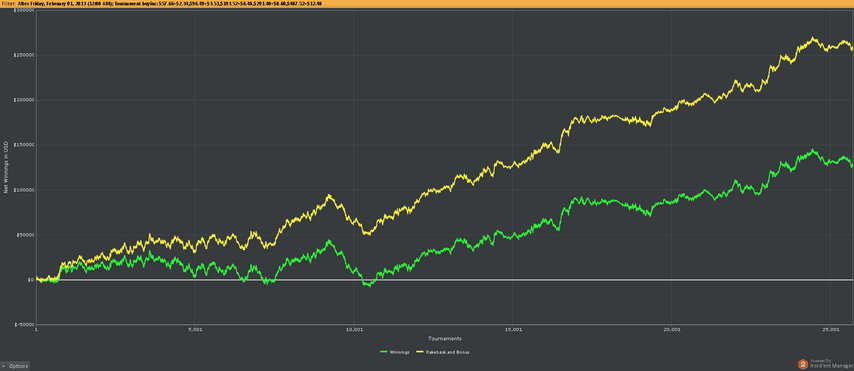Expand the Options panel
The image size is (854, 371).
15,366
